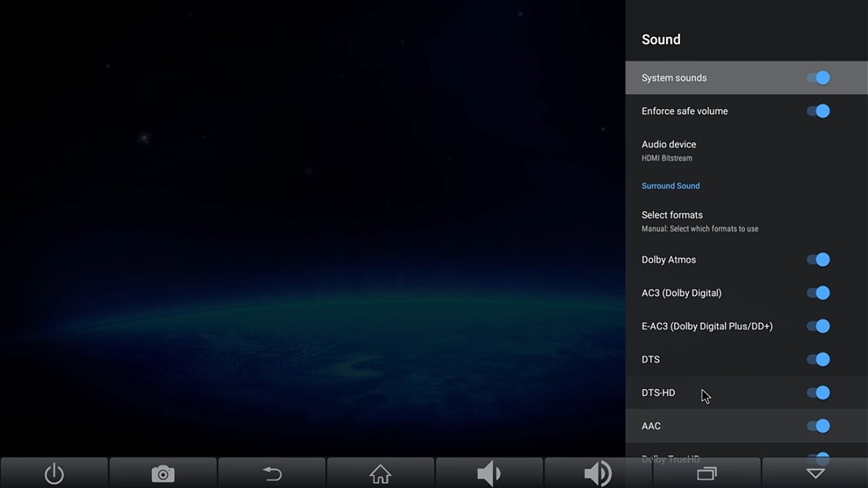Toggle the DTS-HD format switch

(x=818, y=393)
